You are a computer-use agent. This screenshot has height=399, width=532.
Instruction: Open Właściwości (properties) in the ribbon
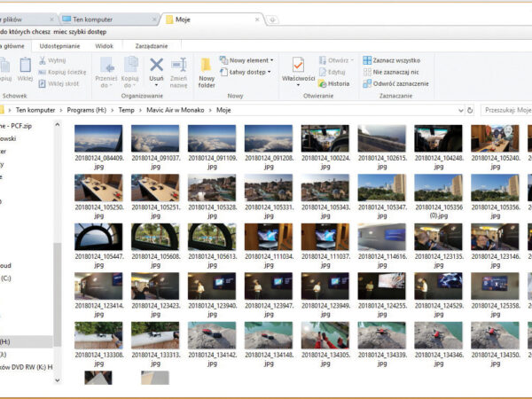[x=299, y=69]
